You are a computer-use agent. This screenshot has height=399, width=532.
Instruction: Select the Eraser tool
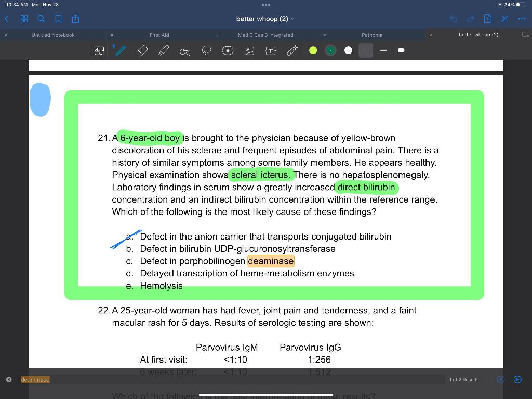pos(142,50)
